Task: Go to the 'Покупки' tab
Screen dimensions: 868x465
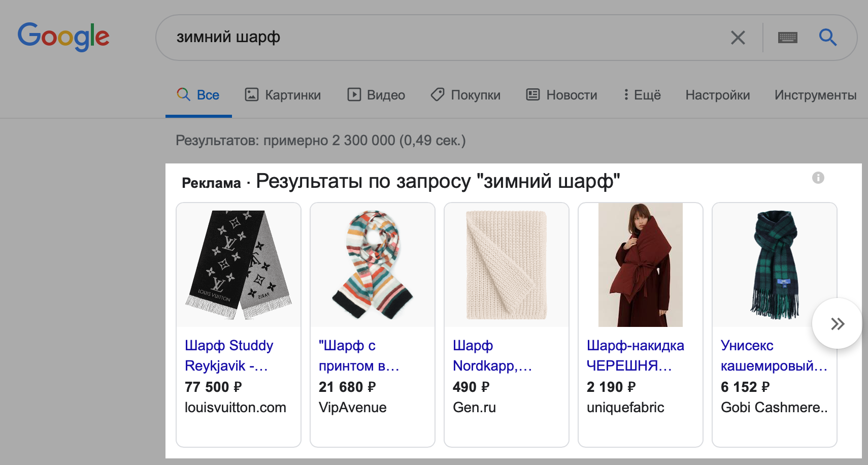Action: pos(465,95)
